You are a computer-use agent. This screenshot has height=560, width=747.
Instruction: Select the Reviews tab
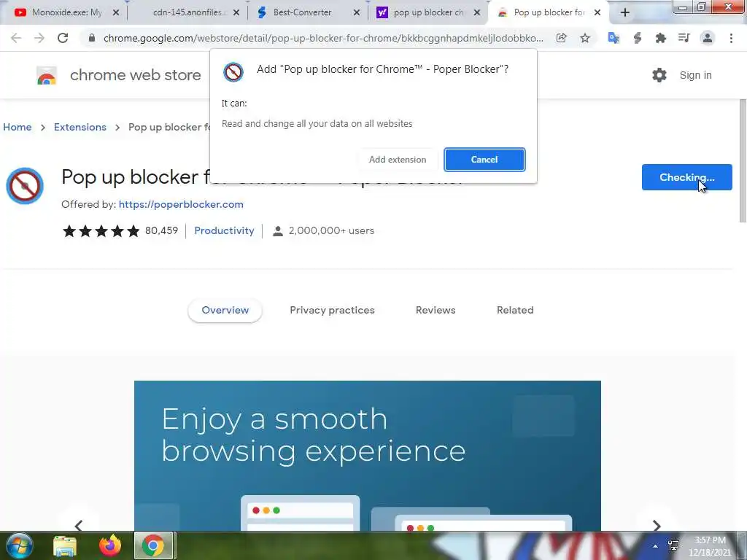[436, 311]
